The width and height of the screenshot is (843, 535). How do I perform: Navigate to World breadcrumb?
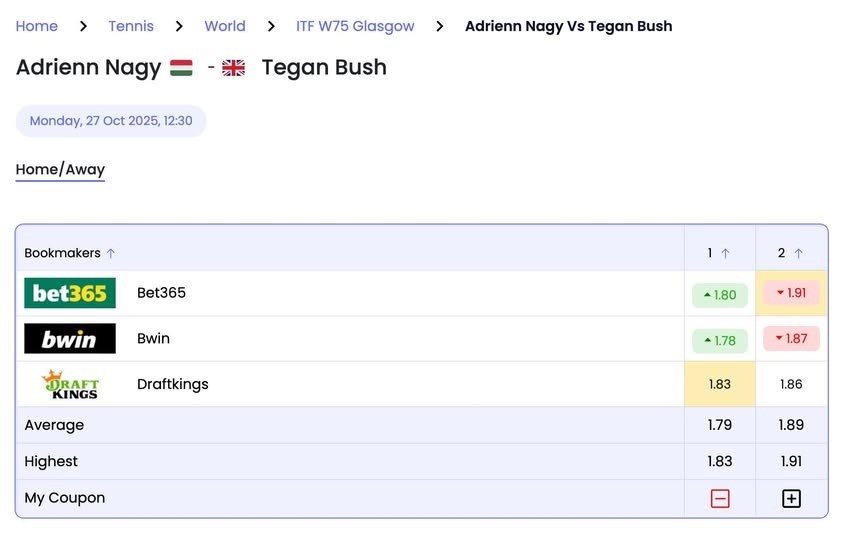tap(225, 26)
